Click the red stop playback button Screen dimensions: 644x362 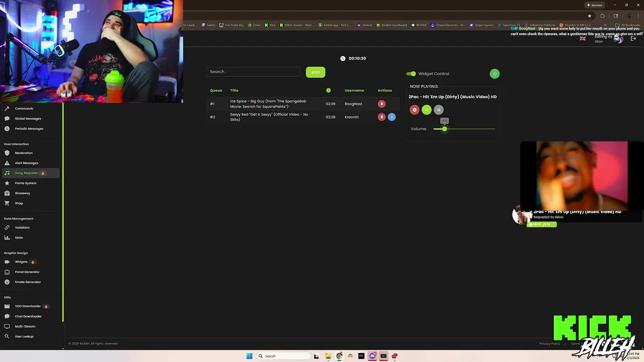tap(415, 110)
